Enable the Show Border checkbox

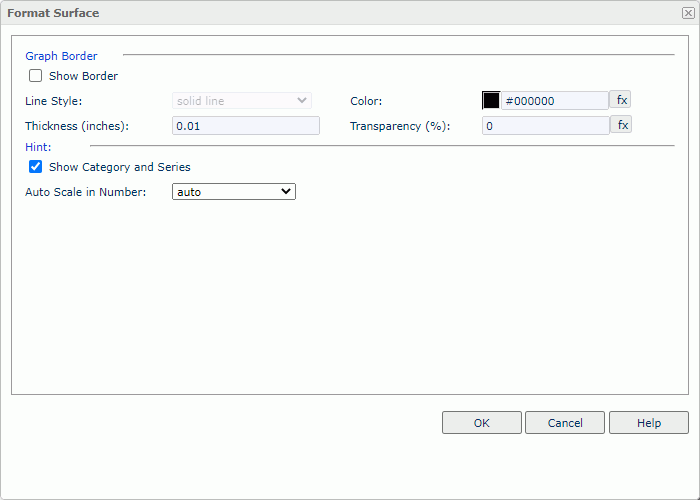36,76
